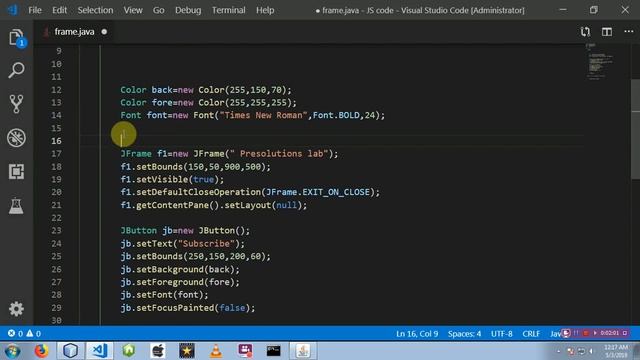Open the Test beaker icon in activity bar
The height and width of the screenshot is (360, 640).
[16, 206]
